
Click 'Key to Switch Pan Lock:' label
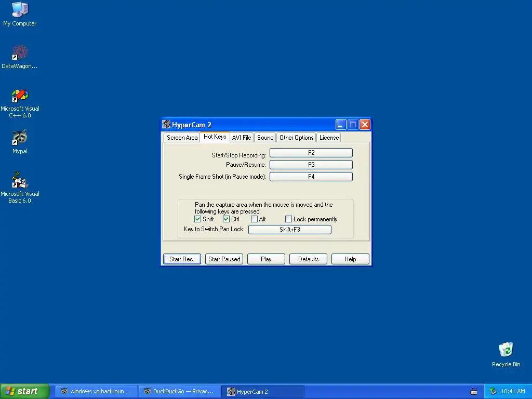[x=214, y=229]
